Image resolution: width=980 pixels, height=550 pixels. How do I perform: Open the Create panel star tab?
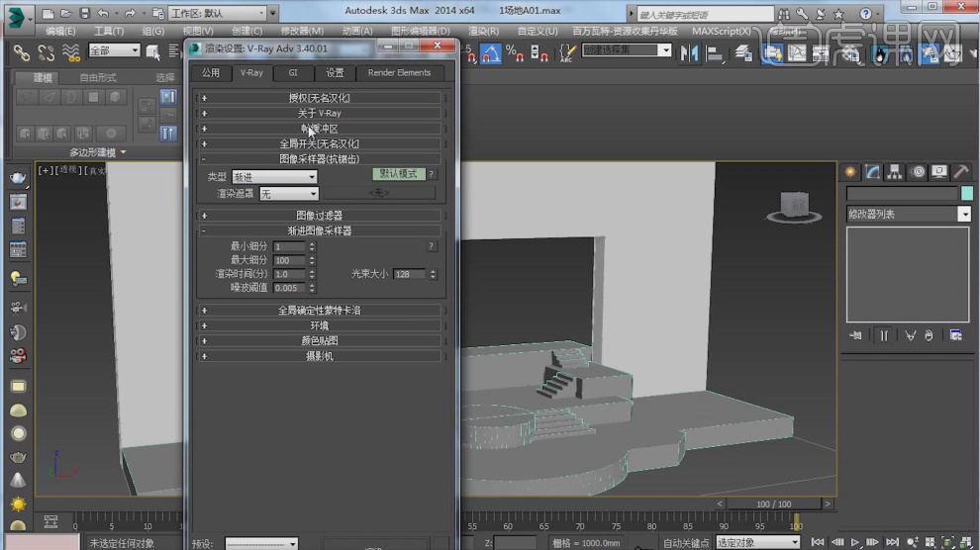(x=850, y=172)
